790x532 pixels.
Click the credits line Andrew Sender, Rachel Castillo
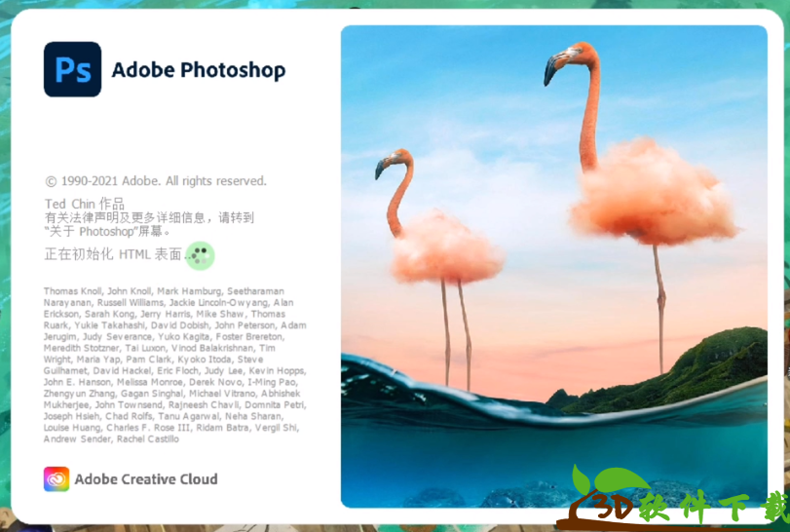click(111, 438)
